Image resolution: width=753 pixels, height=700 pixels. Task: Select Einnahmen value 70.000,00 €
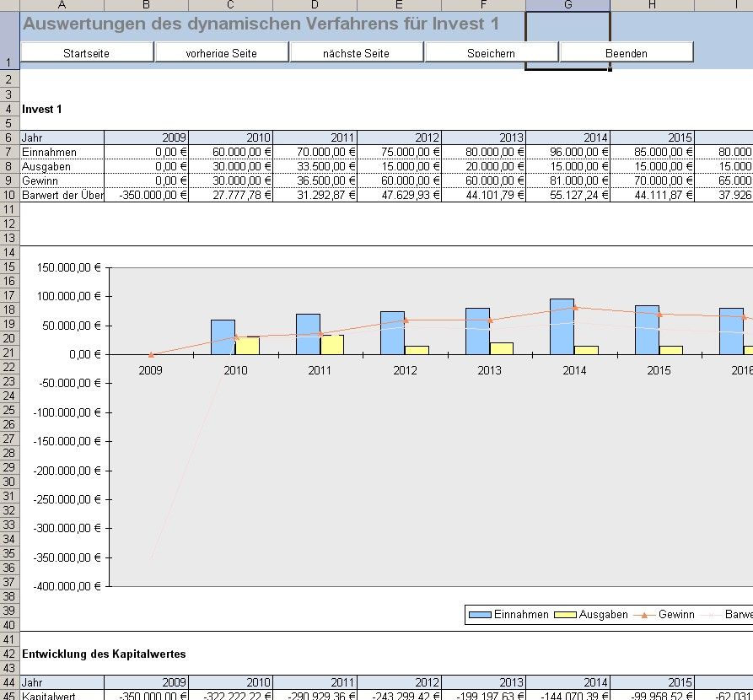(315, 152)
